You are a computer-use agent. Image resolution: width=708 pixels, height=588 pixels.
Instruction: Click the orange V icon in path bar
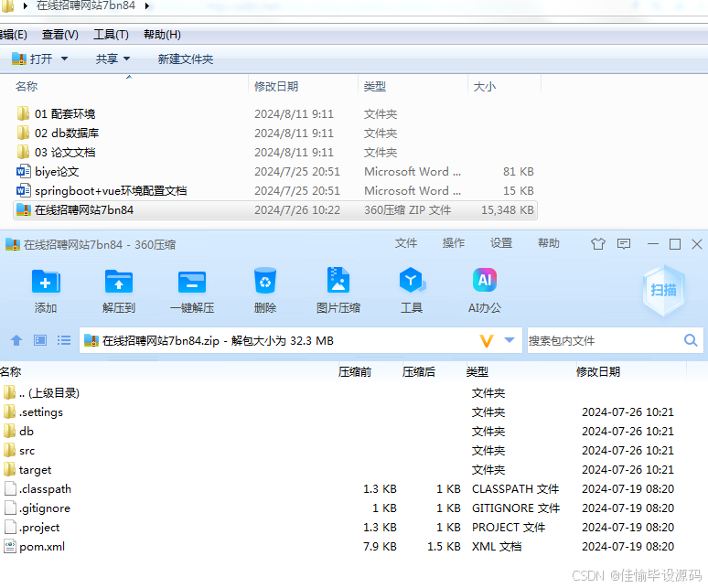(487, 341)
